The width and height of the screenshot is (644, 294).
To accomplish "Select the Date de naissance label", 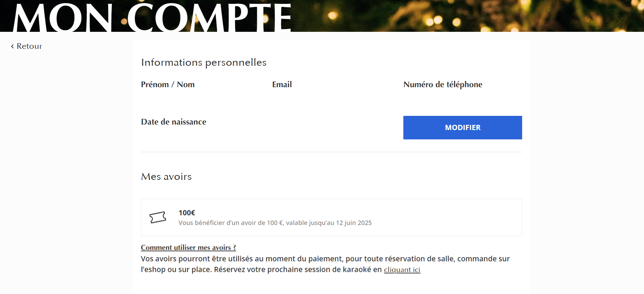I will (x=174, y=122).
